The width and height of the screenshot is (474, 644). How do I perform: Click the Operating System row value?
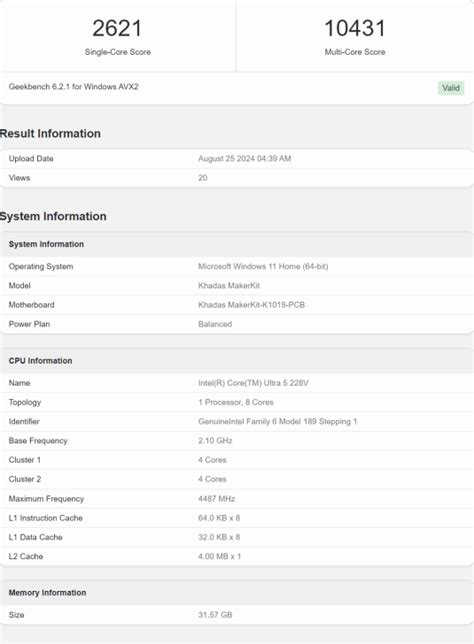(x=263, y=267)
